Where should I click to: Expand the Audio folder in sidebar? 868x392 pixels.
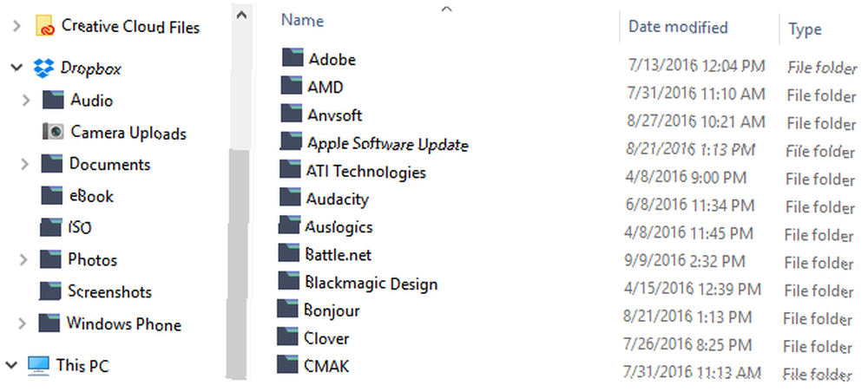(x=25, y=100)
